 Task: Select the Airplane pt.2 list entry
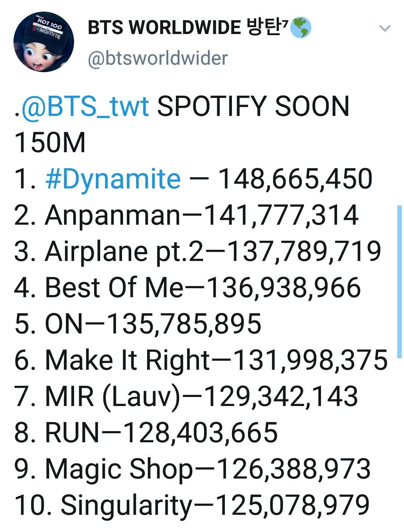tap(198, 251)
